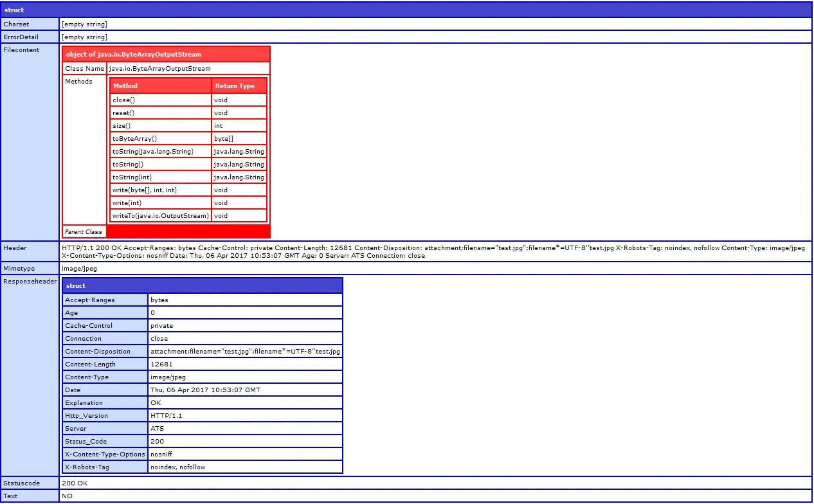This screenshot has height=504, width=814.
Task: Click the Server key cell
Action: coord(105,429)
